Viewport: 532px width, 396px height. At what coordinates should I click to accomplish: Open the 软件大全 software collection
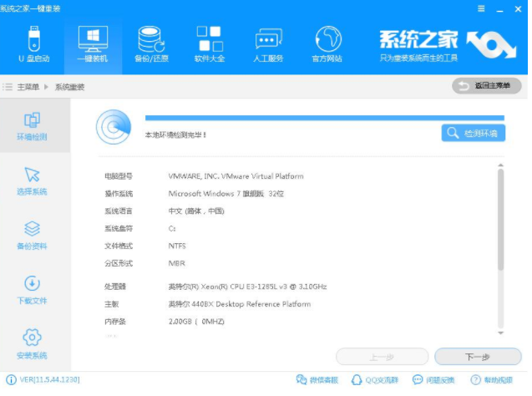[x=209, y=43]
